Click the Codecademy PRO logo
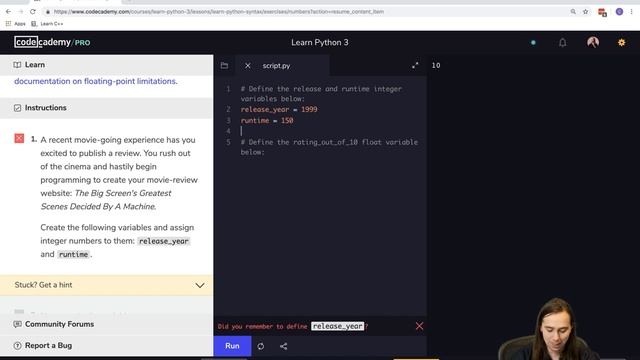The width and height of the screenshot is (640, 360). (52, 42)
